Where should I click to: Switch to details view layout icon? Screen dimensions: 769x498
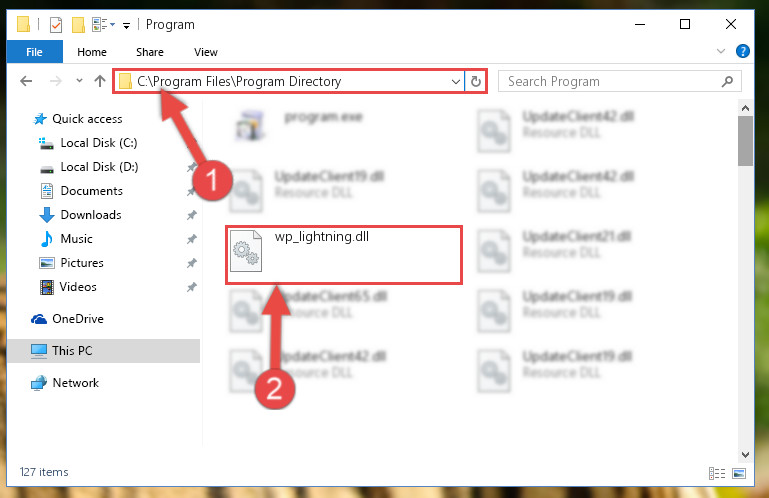717,473
